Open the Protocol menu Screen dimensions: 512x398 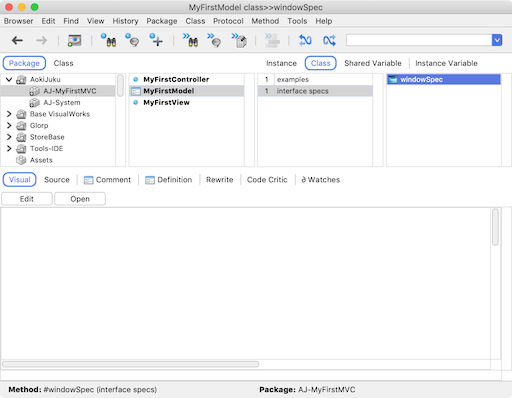point(228,21)
